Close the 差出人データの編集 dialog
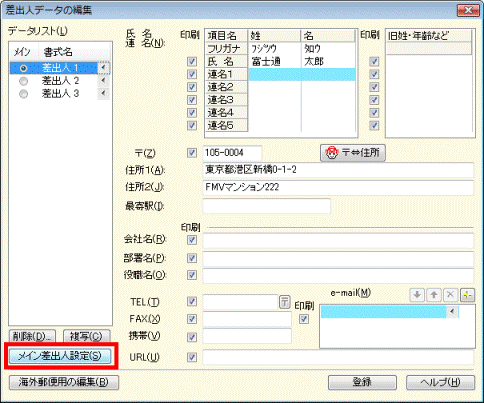Viewport: 484px width, 403px height. (468, 10)
